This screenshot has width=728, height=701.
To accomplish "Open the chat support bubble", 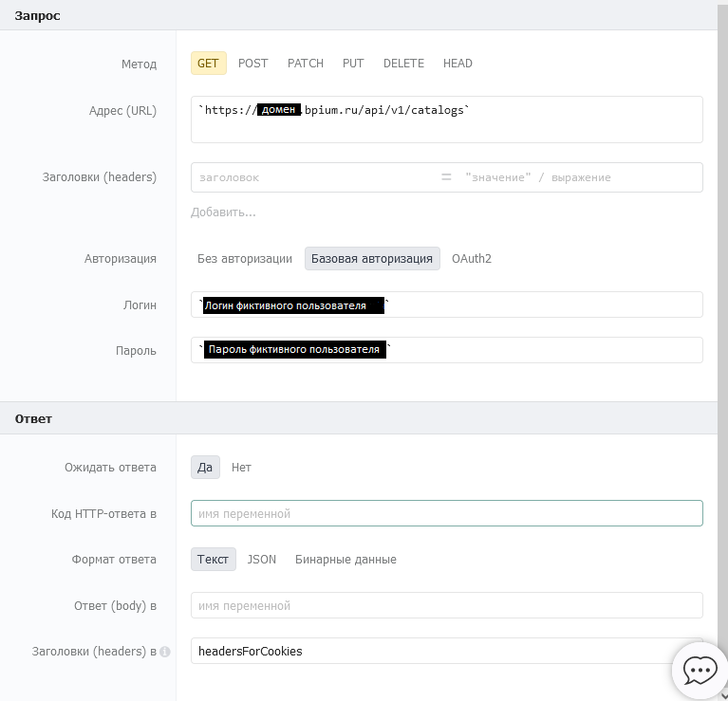I will click(x=700, y=670).
